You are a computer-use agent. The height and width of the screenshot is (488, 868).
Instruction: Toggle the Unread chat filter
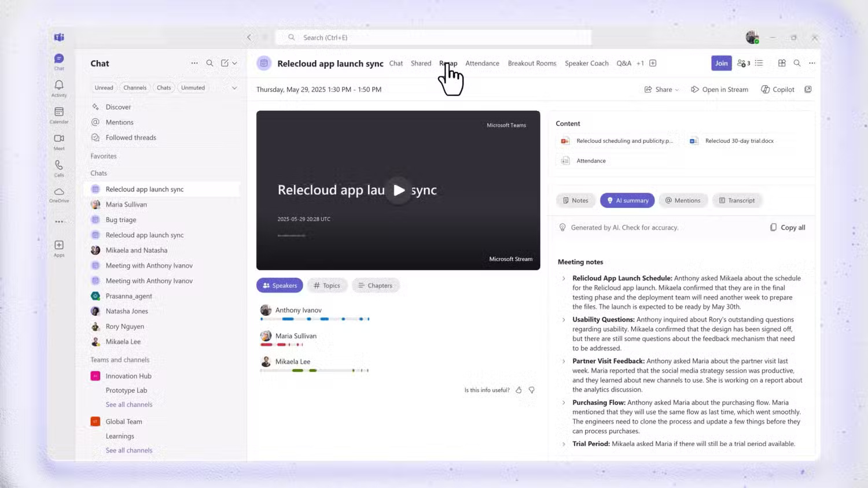click(x=104, y=88)
